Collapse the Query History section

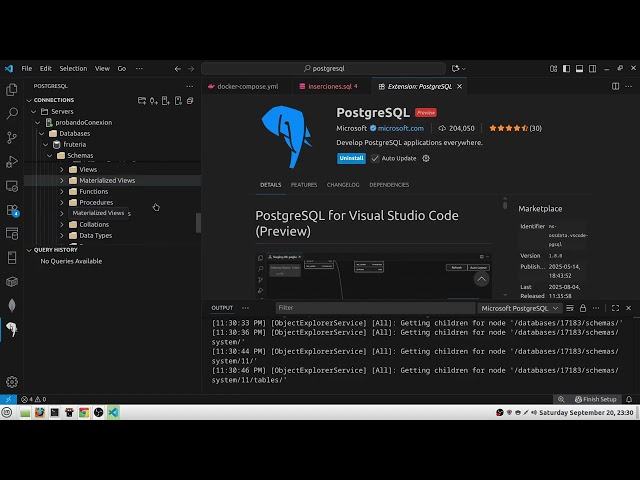click(29, 250)
